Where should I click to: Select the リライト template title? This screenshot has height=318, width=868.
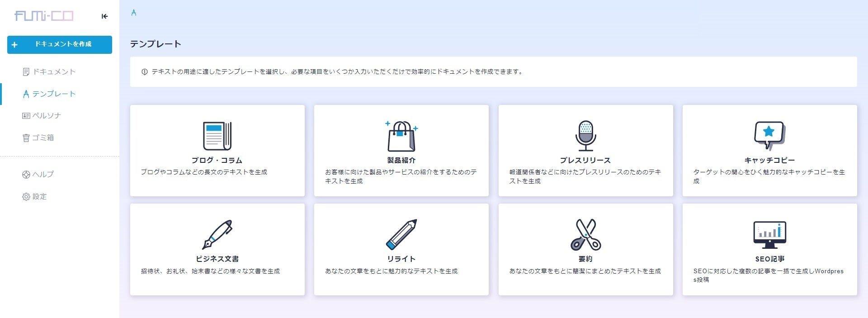pos(401,259)
